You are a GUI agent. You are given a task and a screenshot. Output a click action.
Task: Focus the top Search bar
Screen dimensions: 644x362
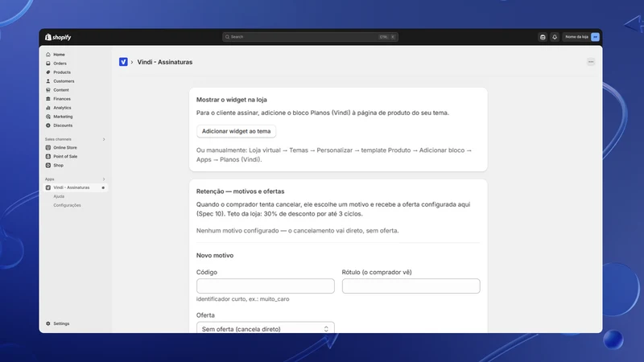(310, 37)
